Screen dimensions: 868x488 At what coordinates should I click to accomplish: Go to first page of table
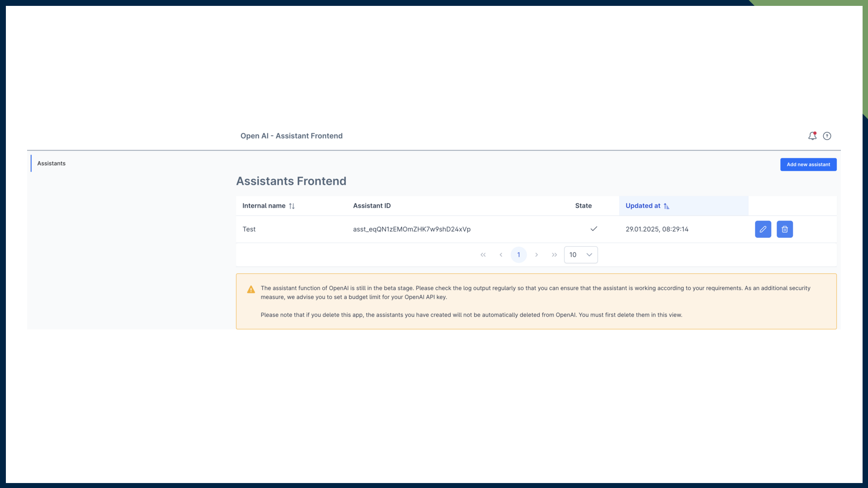point(483,255)
